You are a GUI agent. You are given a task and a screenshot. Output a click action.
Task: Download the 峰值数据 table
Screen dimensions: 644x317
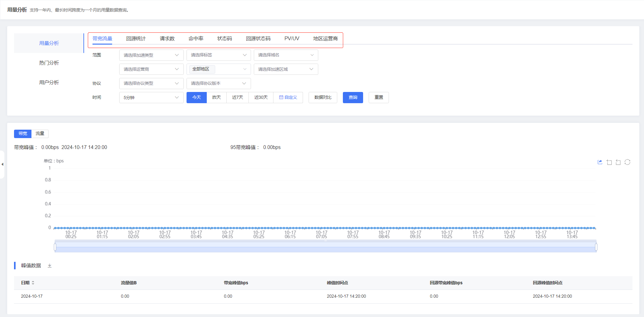(50, 266)
